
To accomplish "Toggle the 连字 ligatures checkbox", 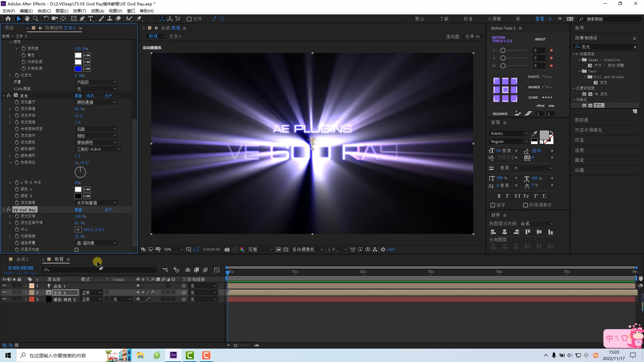I will point(493,205).
